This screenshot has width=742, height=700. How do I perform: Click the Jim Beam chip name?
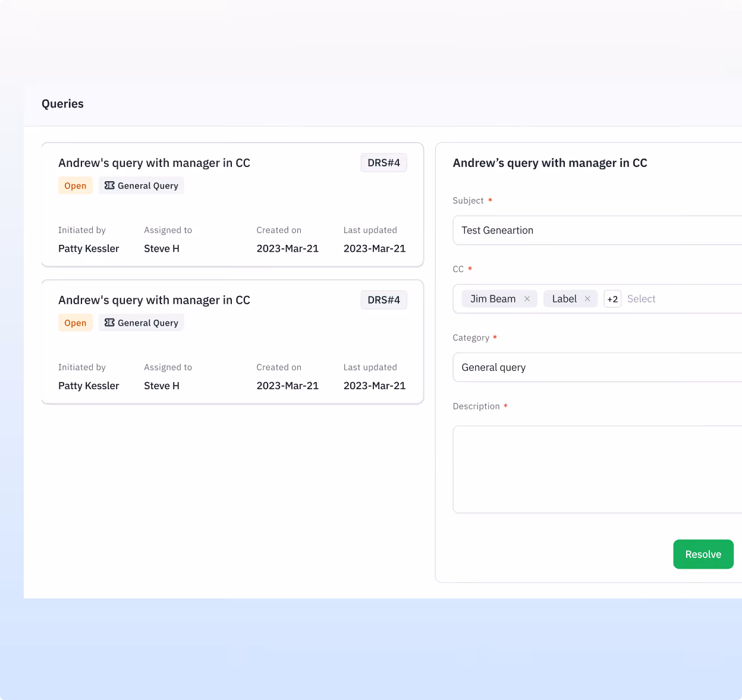(493, 299)
